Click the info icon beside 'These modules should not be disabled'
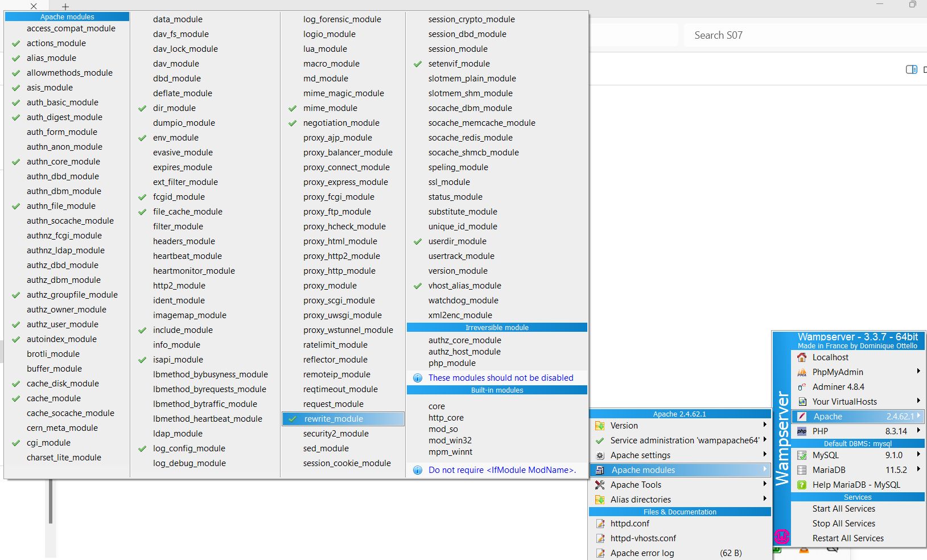Image resolution: width=927 pixels, height=560 pixels. coord(418,378)
